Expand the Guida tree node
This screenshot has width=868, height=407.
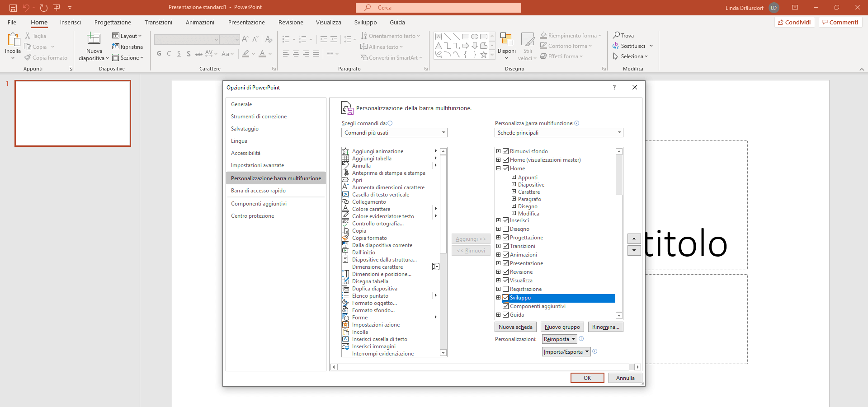pos(499,315)
